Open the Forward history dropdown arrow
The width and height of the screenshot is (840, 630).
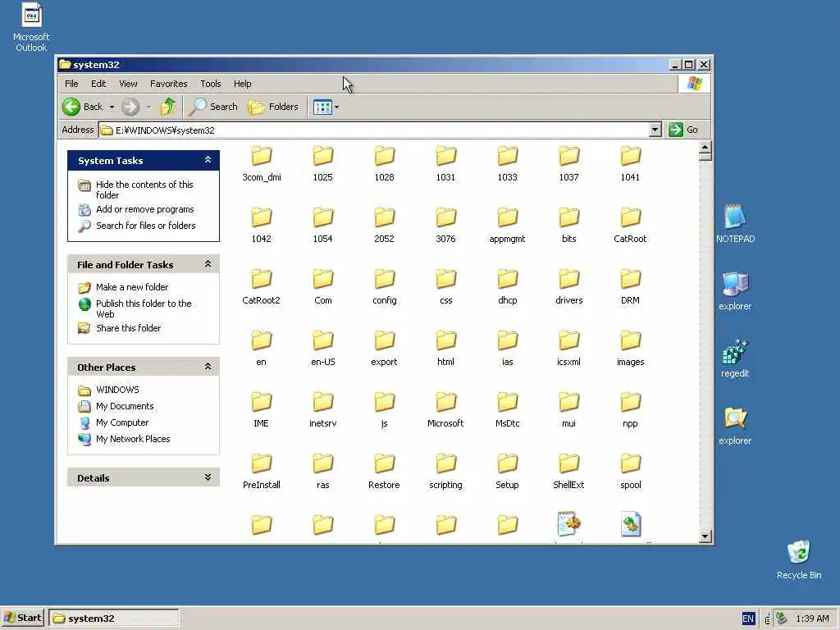tap(148, 107)
